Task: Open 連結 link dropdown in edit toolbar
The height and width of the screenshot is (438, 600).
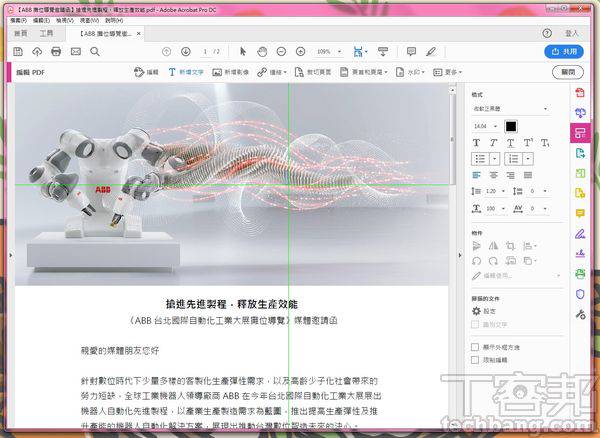Action: click(x=272, y=72)
